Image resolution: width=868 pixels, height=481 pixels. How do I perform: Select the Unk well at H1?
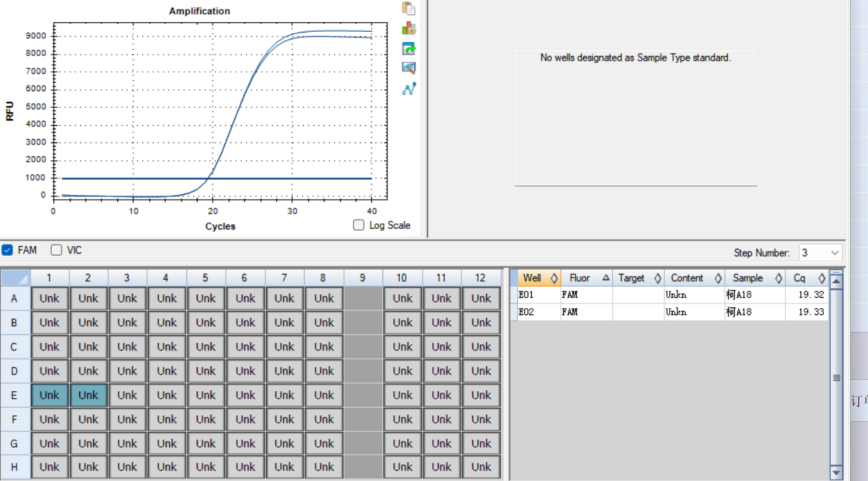pos(50,467)
